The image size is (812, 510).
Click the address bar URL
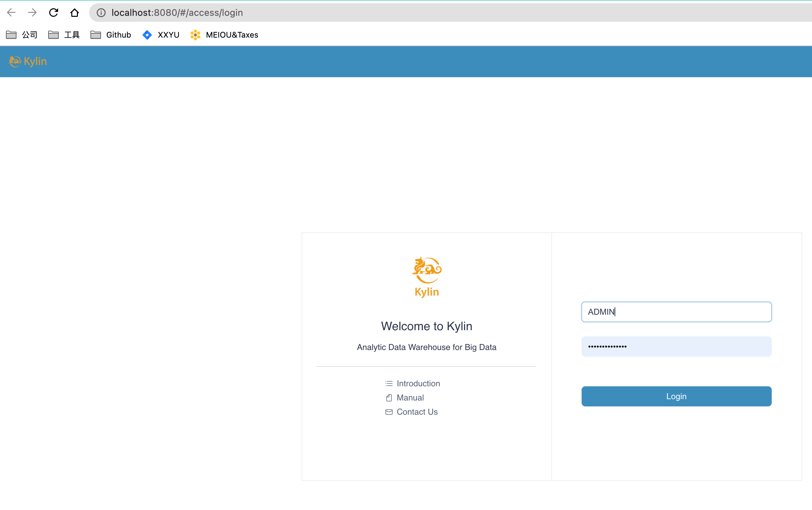(x=177, y=13)
